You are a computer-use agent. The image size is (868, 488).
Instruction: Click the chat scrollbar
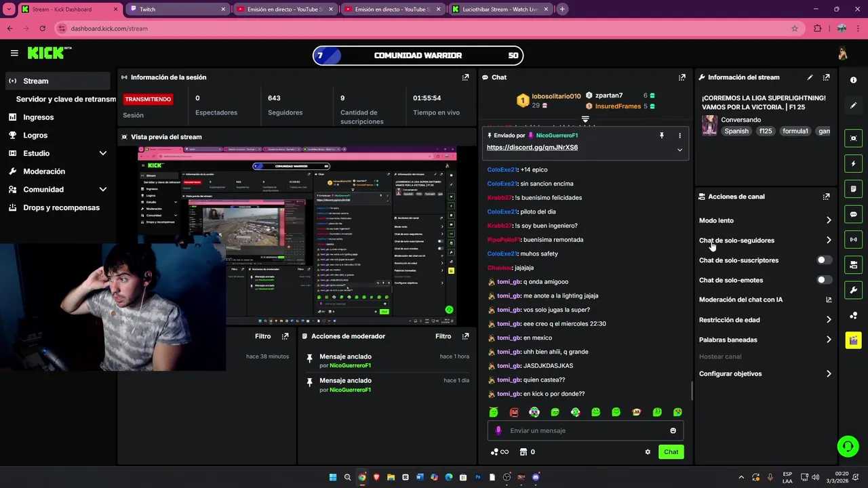[691, 391]
